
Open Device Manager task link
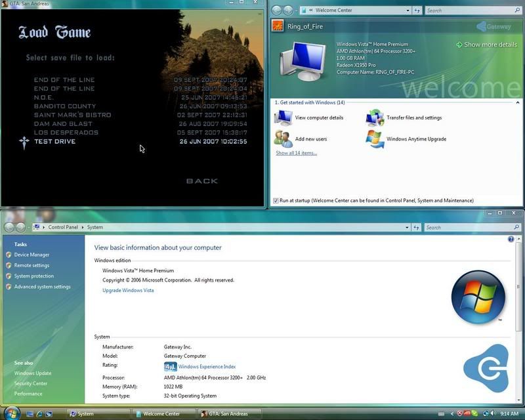click(31, 255)
